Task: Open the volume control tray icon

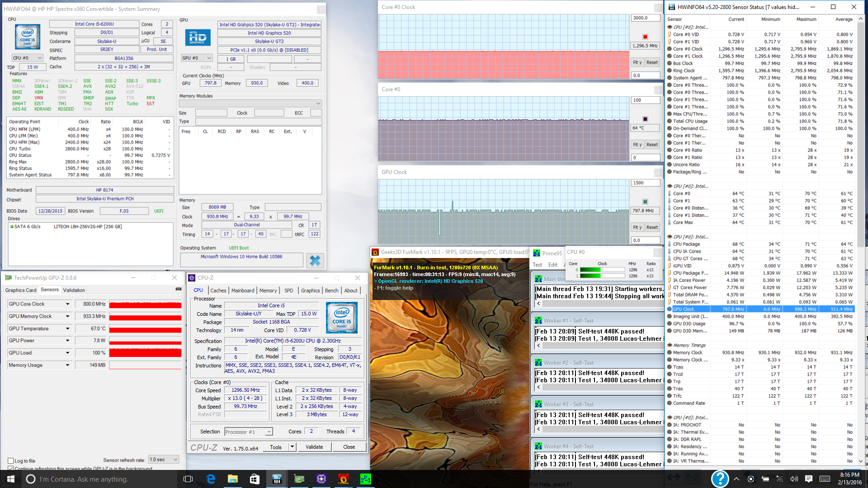Action: [x=794, y=479]
